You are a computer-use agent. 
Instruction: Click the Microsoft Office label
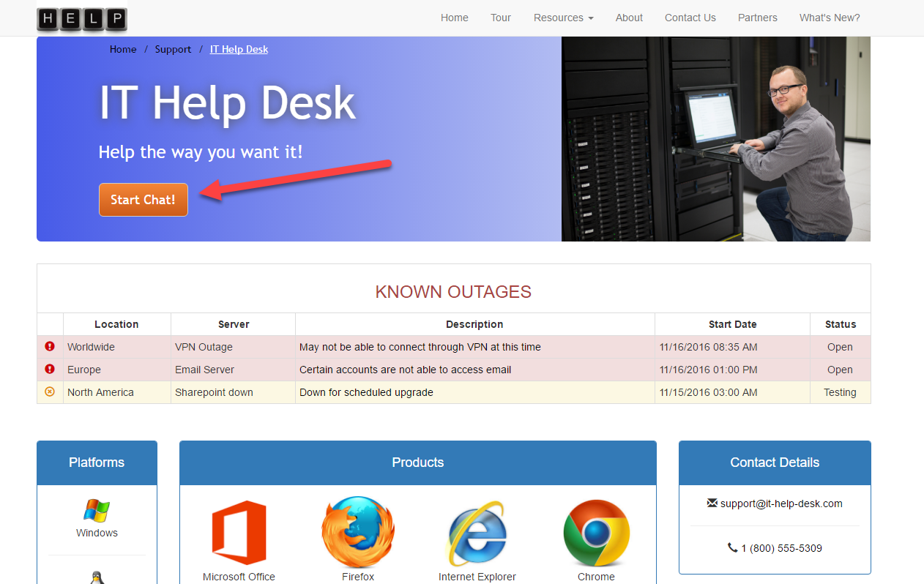[x=239, y=577]
